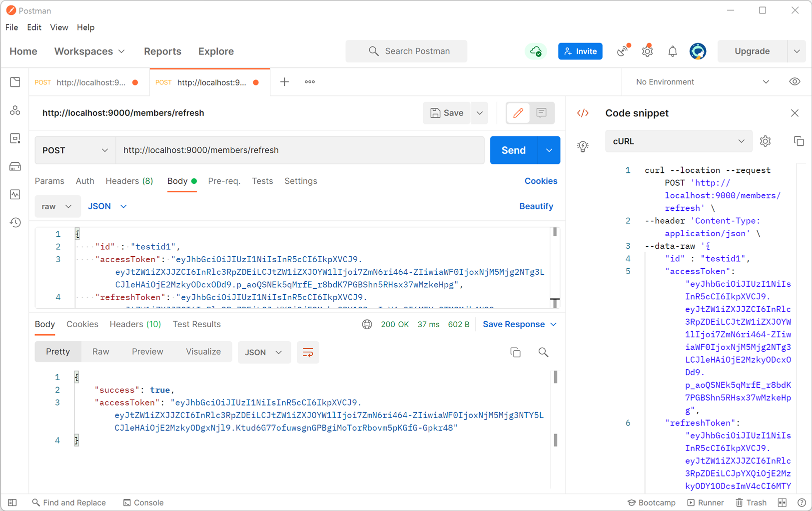Open Environments sidebar icon

[15, 138]
